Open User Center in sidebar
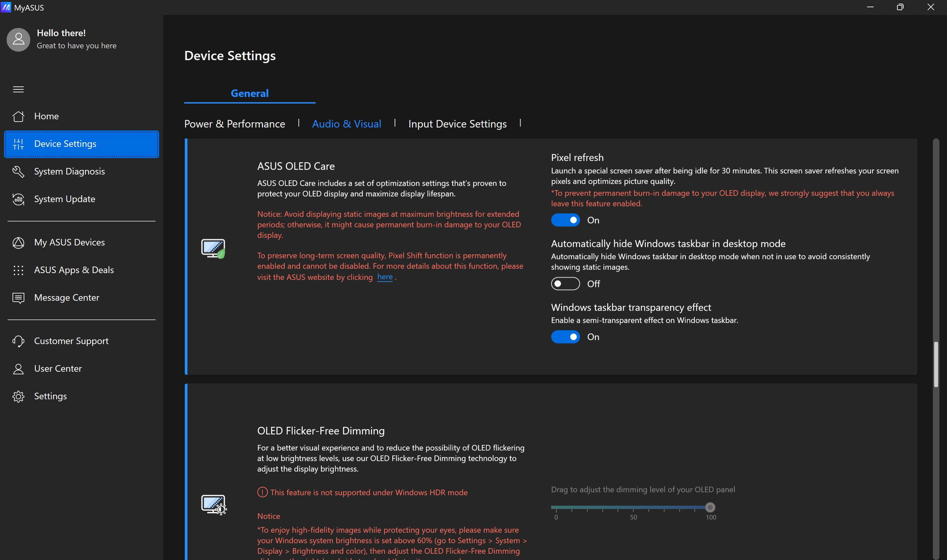 click(58, 368)
